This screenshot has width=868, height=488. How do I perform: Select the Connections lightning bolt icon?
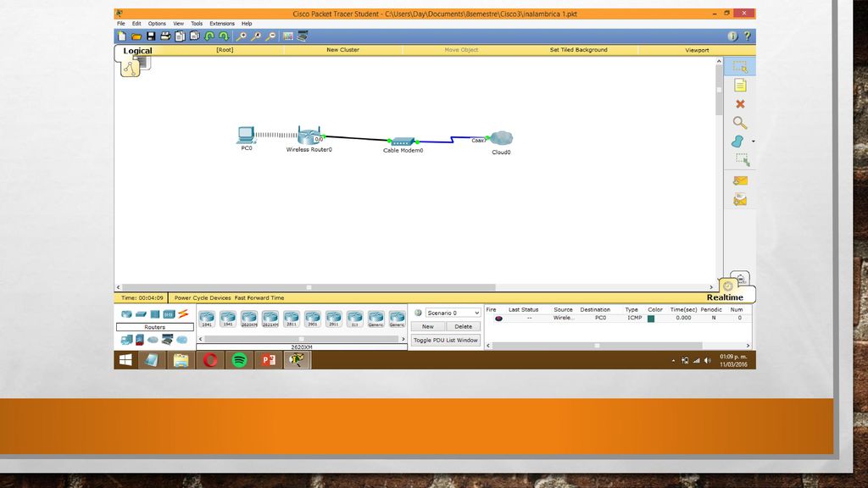pyautogui.click(x=183, y=314)
